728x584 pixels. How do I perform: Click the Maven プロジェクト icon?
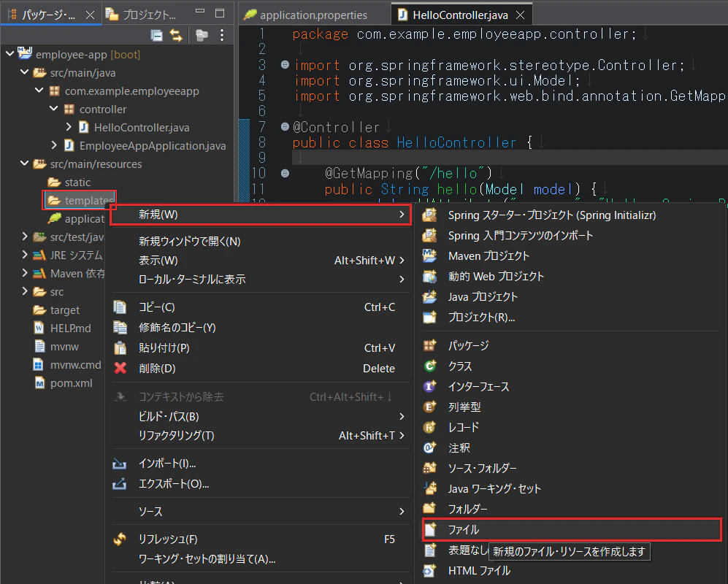click(x=429, y=255)
